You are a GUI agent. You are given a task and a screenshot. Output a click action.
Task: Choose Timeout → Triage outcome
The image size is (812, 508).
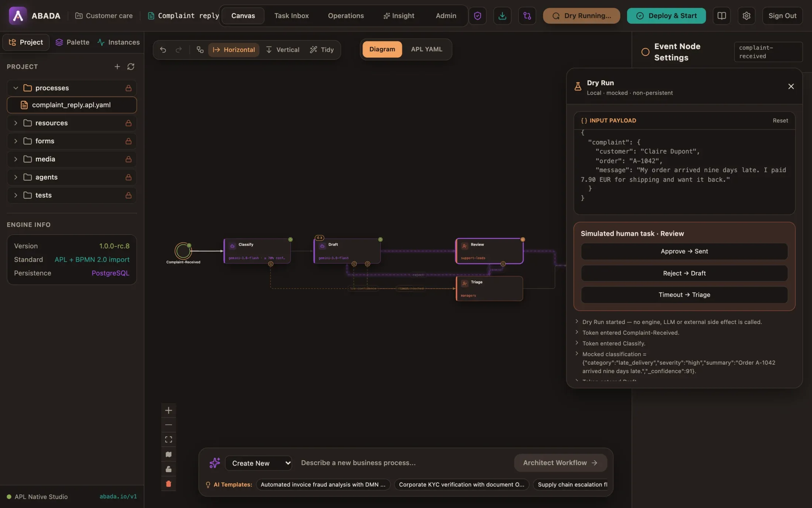pos(684,295)
